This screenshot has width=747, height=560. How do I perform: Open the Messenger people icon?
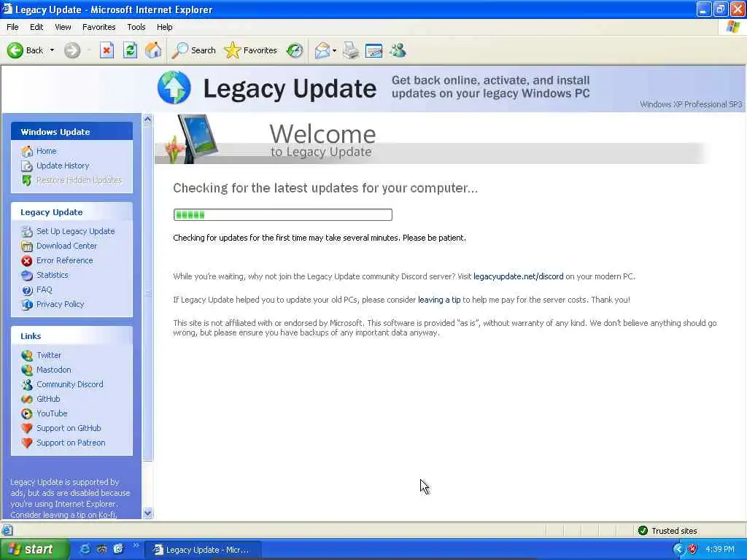398,50
